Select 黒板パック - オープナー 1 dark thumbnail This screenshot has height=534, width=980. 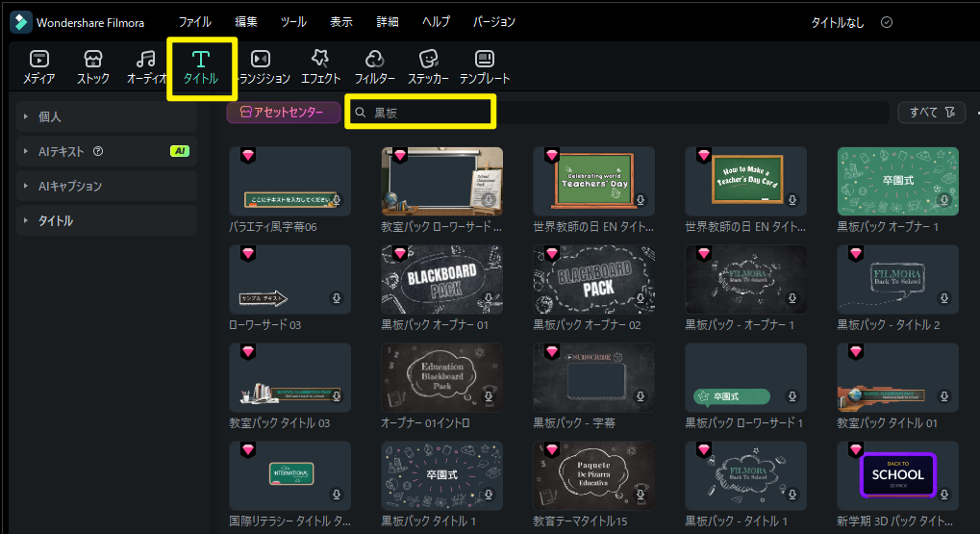pyautogui.click(x=745, y=279)
